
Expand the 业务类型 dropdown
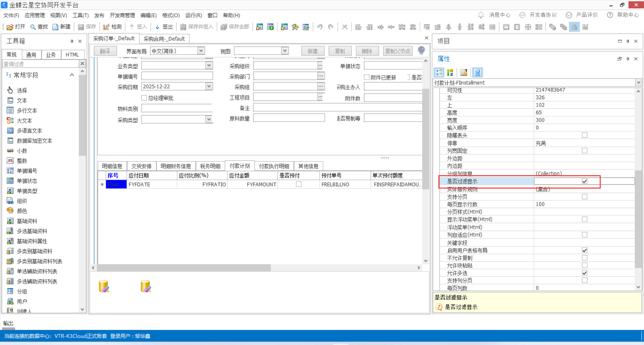tap(209, 65)
